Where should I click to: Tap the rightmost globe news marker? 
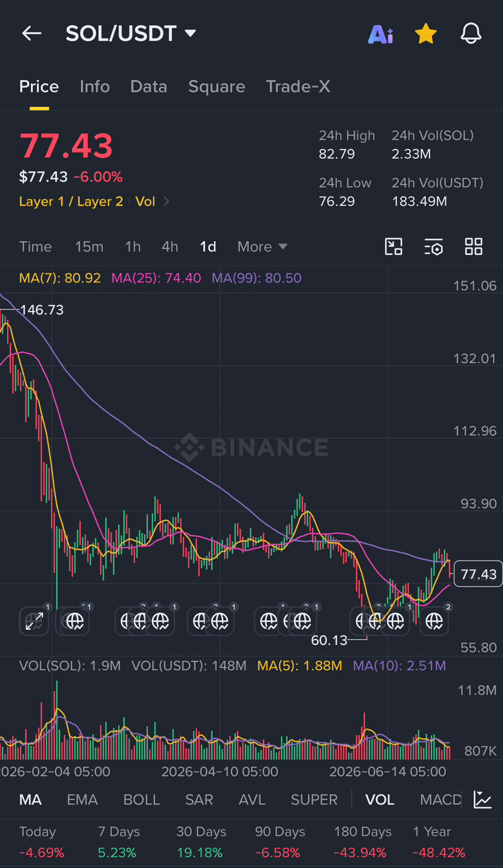434,621
